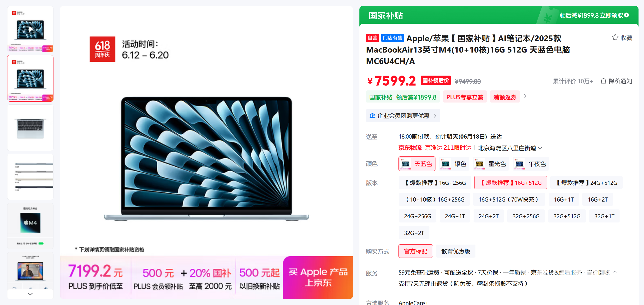Click the bell icon for 降价通知
The height and width of the screenshot is (305, 644).
click(x=603, y=81)
